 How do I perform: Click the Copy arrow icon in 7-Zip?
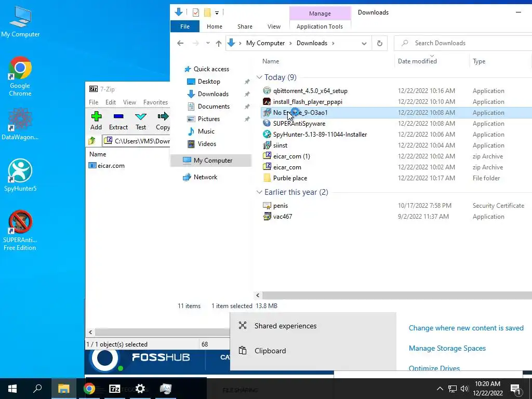pyautogui.click(x=163, y=116)
